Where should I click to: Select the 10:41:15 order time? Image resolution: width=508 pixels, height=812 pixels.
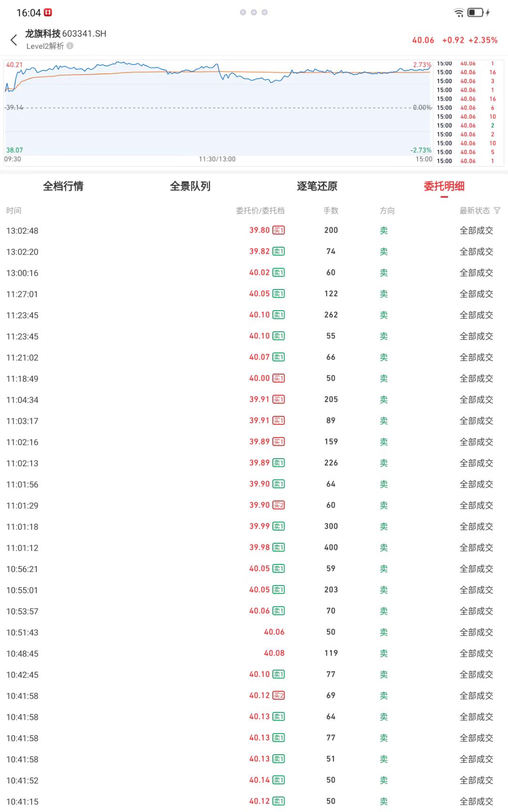[x=23, y=802]
